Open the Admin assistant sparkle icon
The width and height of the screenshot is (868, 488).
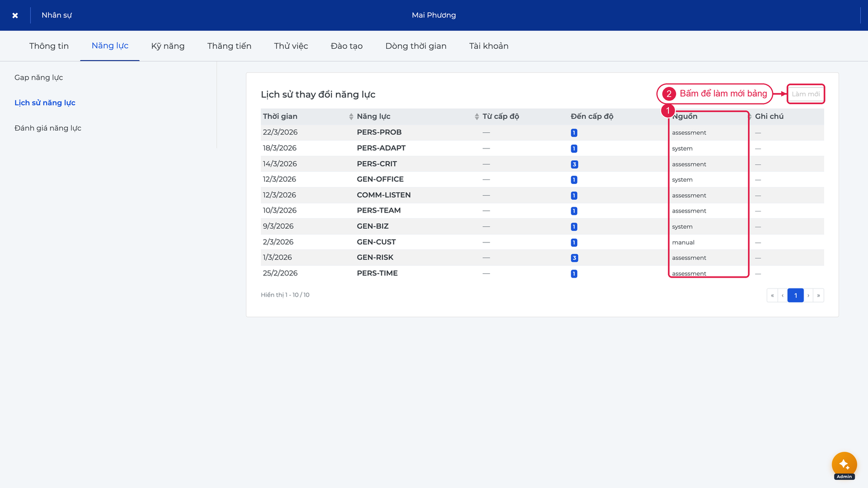coord(844,465)
